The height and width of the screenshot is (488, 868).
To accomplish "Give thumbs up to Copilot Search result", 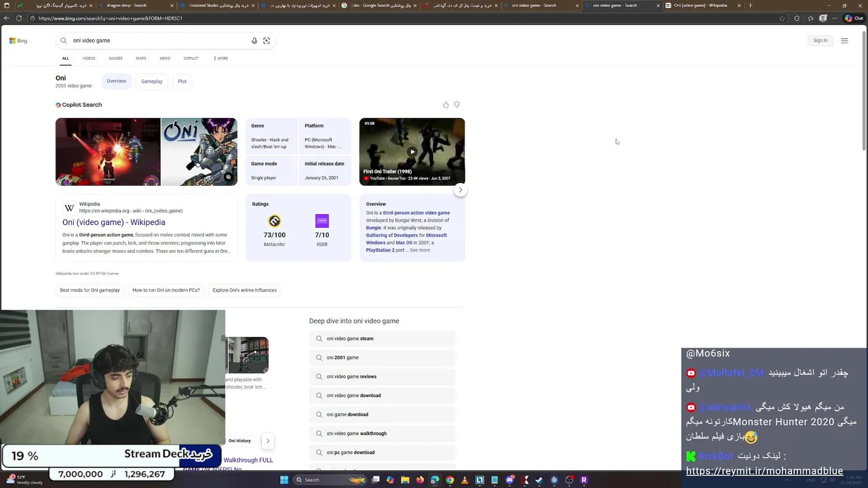I will coord(446,104).
